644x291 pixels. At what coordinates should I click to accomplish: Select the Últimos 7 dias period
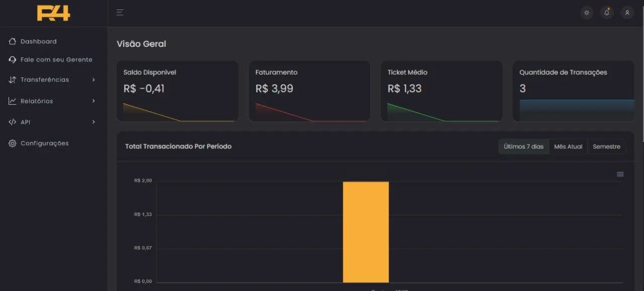point(524,147)
